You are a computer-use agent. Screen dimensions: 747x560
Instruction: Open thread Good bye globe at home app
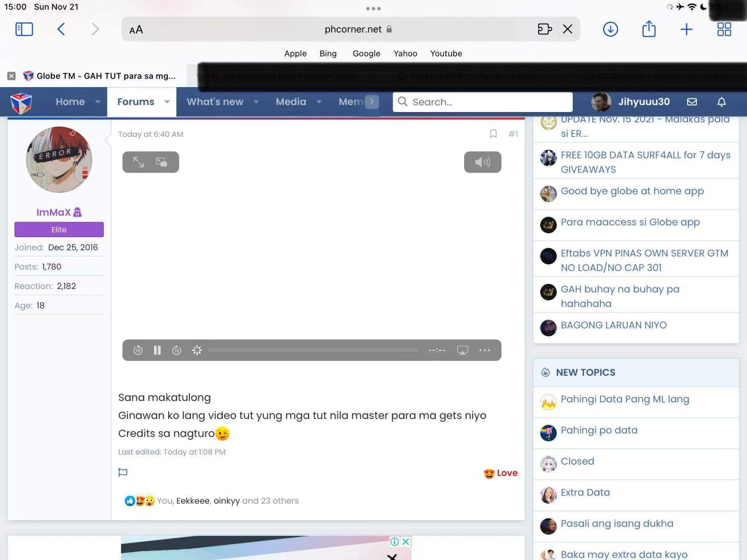coord(632,191)
